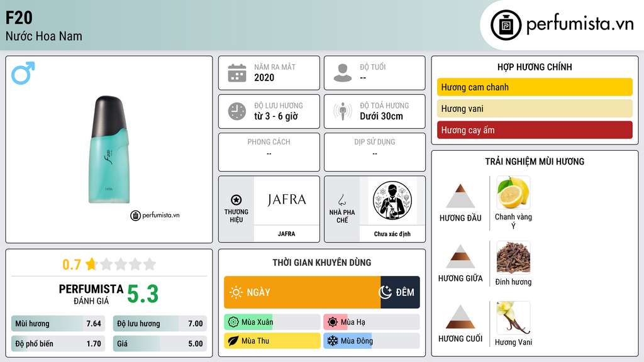
Task: Open the Đinh hương clove thumbnail
Action: tap(513, 257)
